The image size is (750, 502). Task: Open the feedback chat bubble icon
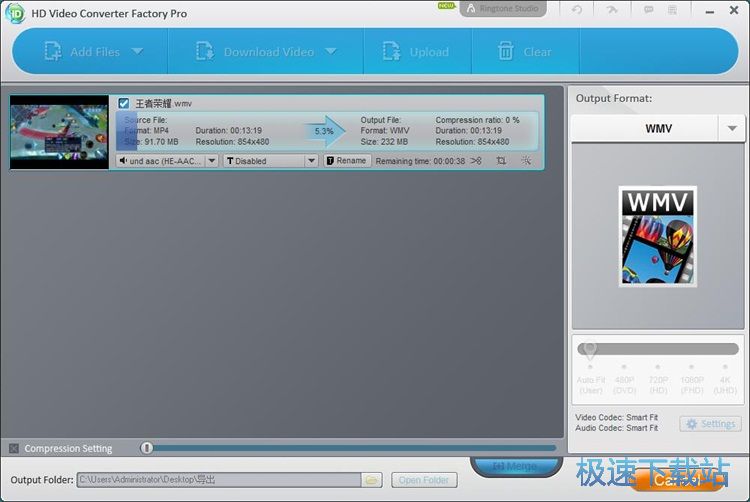pyautogui.click(x=649, y=9)
